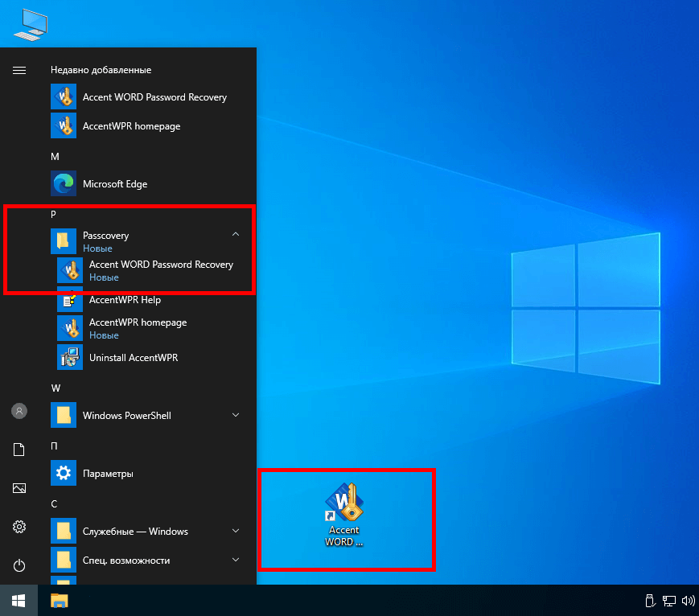699x616 pixels.
Task: Open the Параметры gear icon in app list
Action: pyautogui.click(x=64, y=473)
